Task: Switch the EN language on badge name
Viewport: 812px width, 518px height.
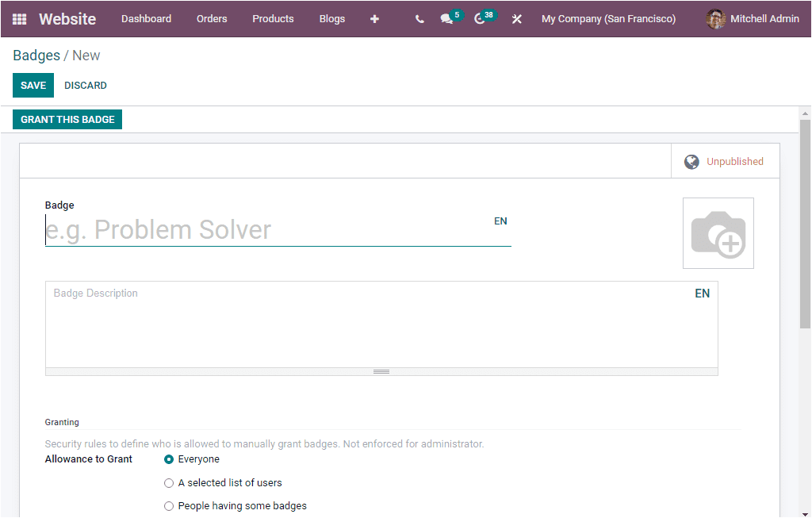Action: [x=500, y=221]
